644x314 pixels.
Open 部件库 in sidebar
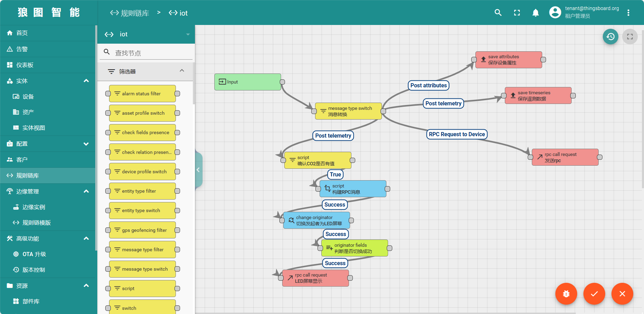coord(48,301)
